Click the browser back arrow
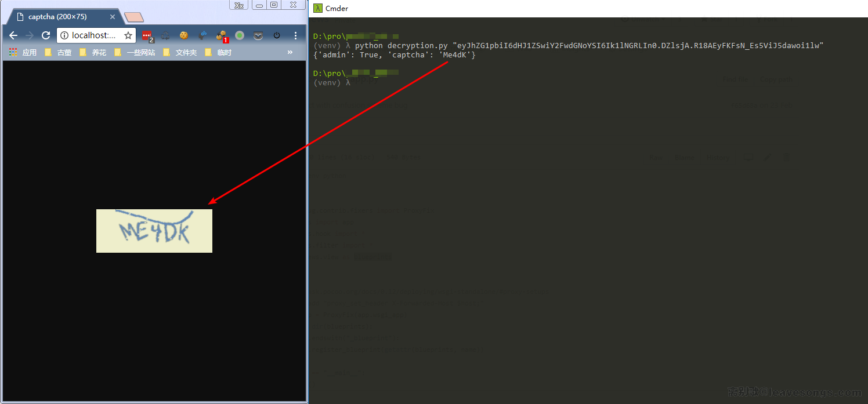868x404 pixels. pos(13,35)
